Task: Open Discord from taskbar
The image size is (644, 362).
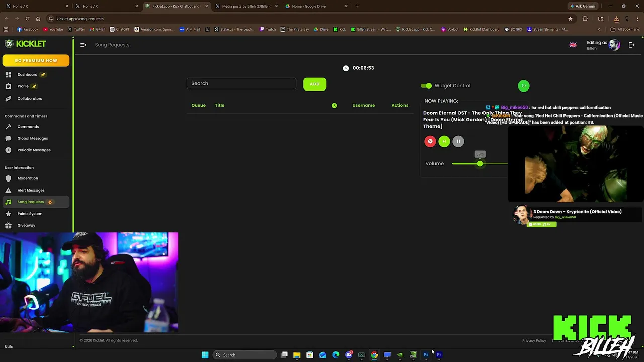Action: 349,355
